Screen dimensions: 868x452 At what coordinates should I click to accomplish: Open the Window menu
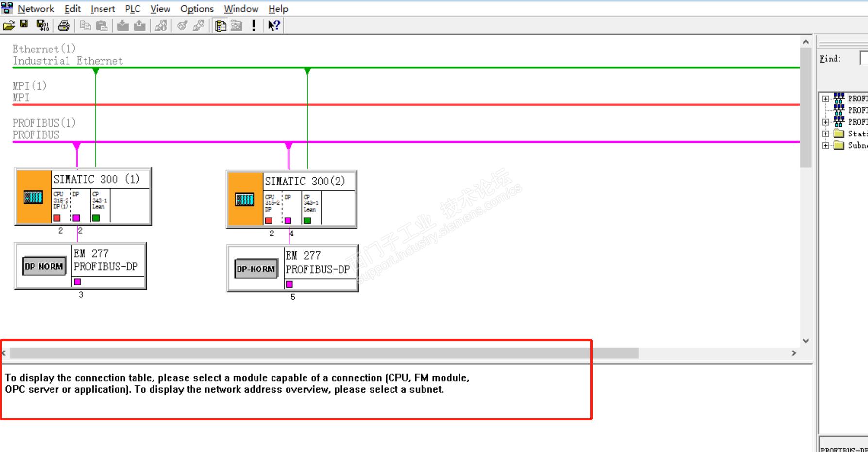pos(241,9)
